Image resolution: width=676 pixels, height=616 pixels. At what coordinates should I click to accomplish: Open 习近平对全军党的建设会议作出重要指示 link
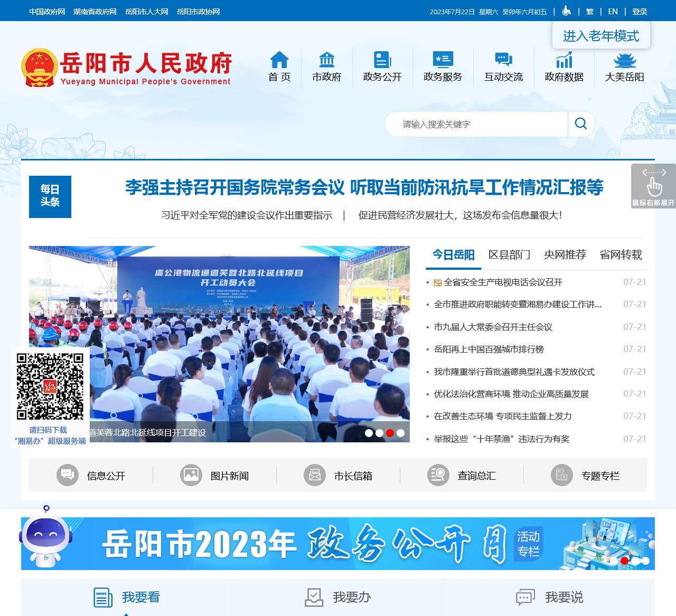(x=247, y=215)
